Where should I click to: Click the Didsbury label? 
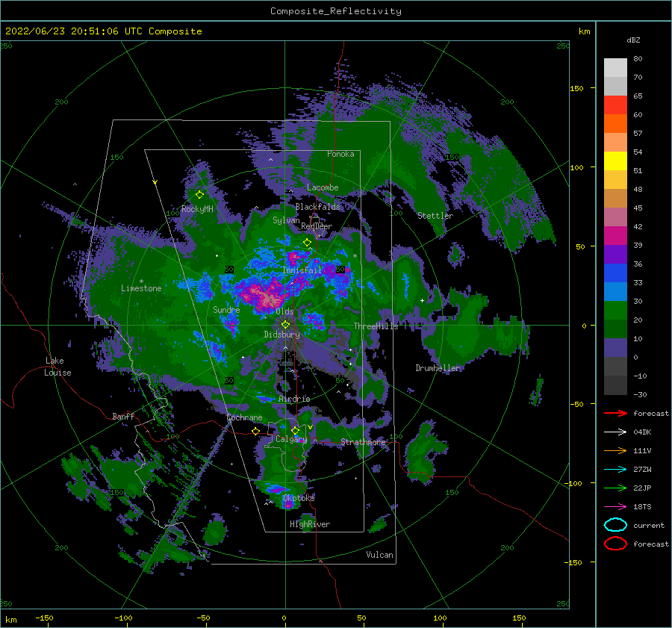point(281,335)
